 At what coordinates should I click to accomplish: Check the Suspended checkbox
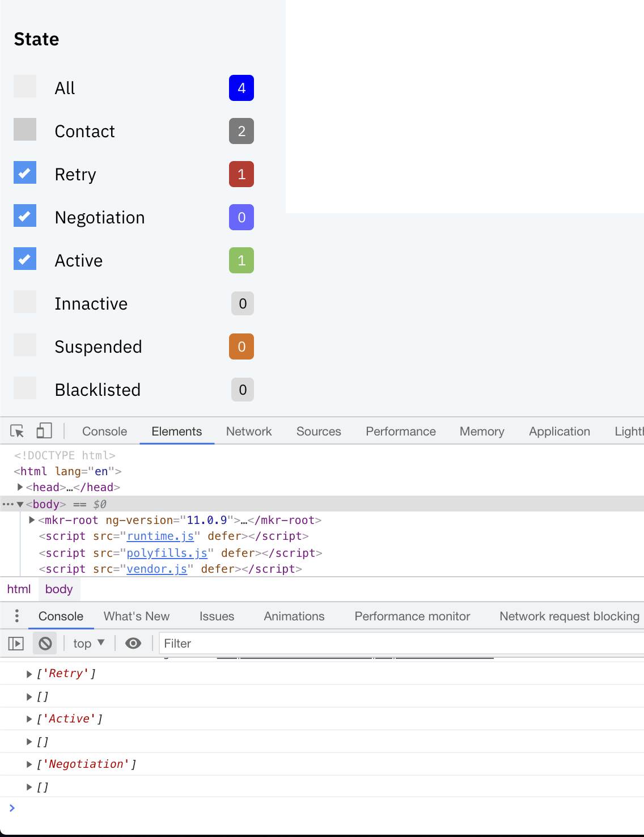25,345
